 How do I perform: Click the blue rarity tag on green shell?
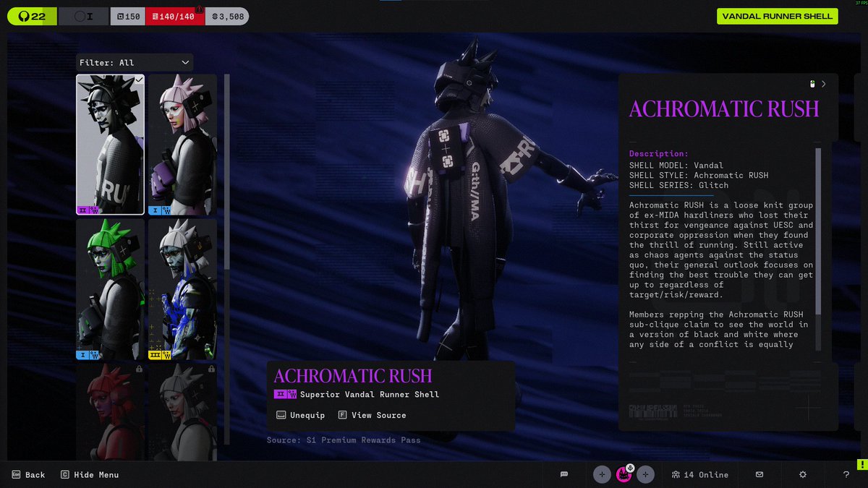[x=88, y=355]
